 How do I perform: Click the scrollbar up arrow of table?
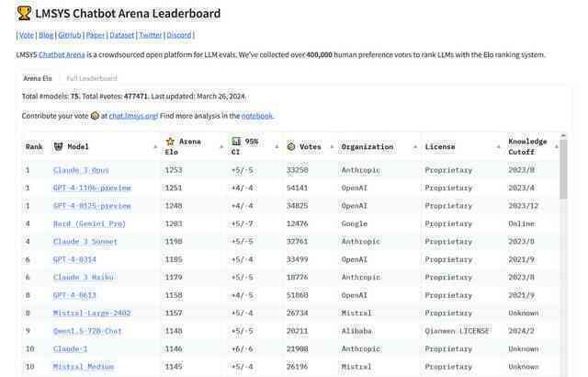563,135
